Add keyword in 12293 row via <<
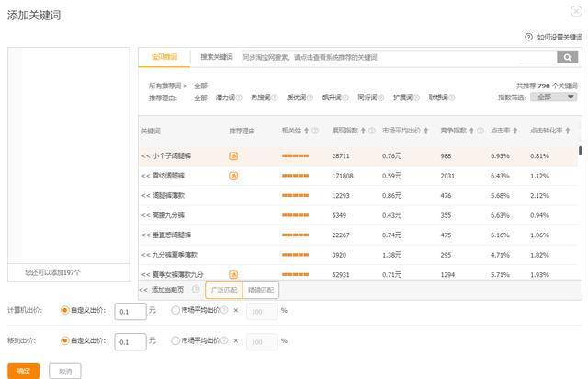This screenshot has height=379, width=588. point(145,195)
